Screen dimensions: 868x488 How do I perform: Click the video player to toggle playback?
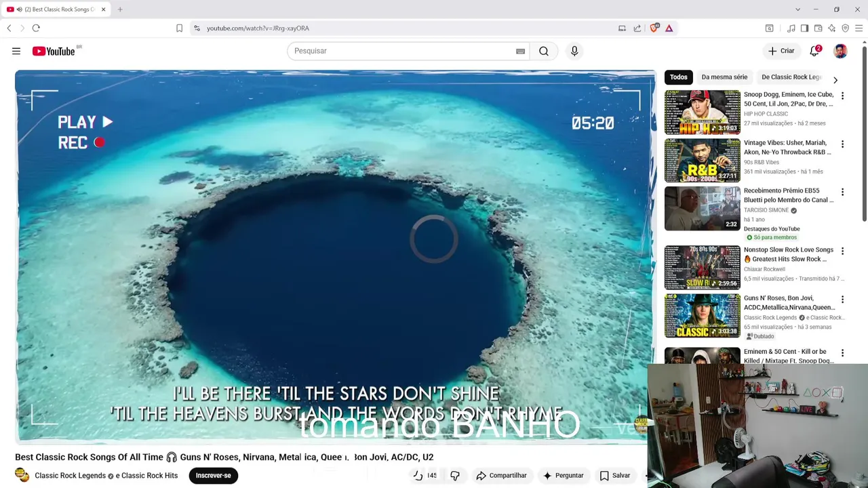(x=336, y=256)
